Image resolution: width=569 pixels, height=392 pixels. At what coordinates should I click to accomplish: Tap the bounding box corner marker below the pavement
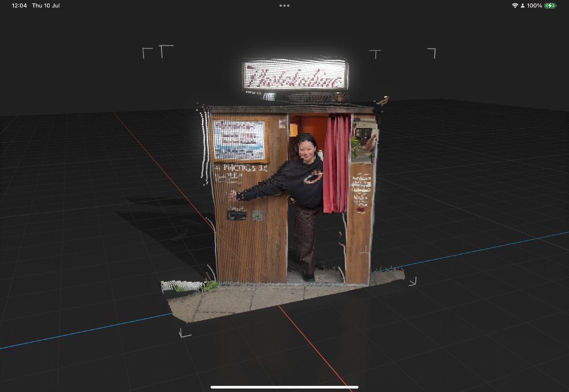(184, 333)
